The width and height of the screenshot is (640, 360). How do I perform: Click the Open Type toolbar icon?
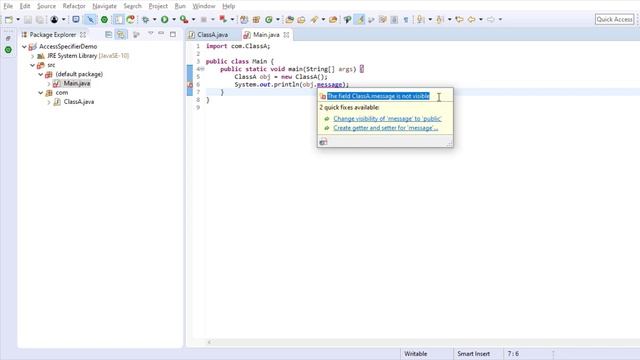[289, 20]
